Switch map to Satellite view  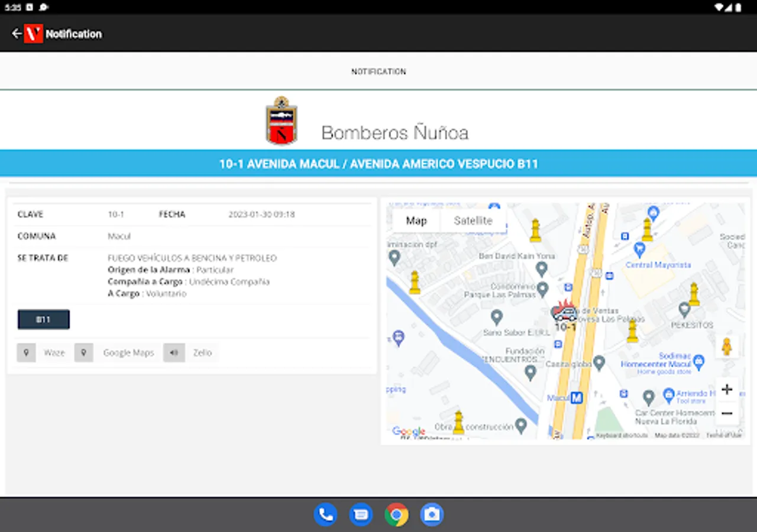point(473,220)
